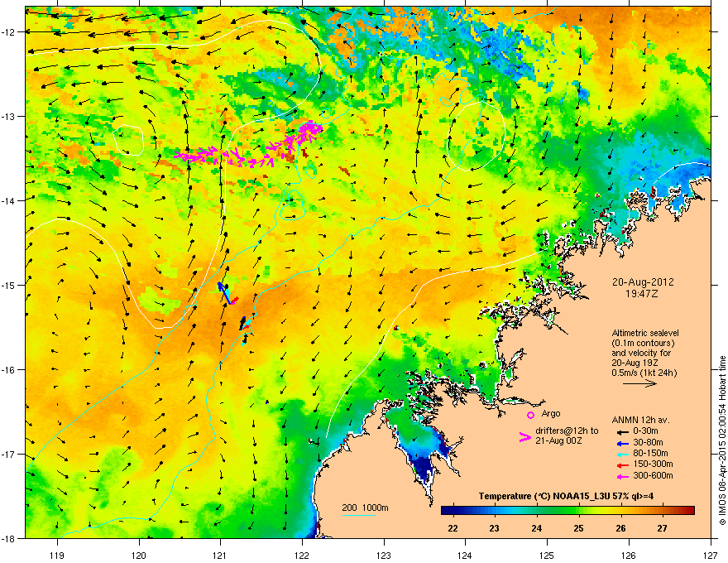Click the color bar value 26
This screenshot has width=728, height=563.
point(620,528)
